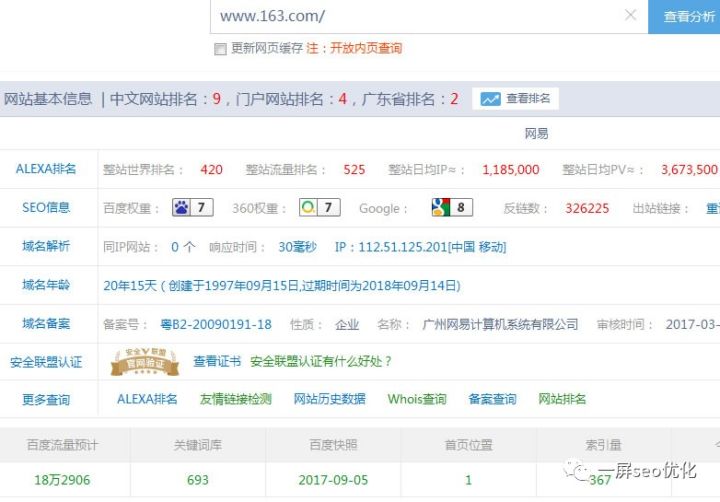Select the 域名年龄 row label
Screen dimensions: 720x502
point(46,285)
